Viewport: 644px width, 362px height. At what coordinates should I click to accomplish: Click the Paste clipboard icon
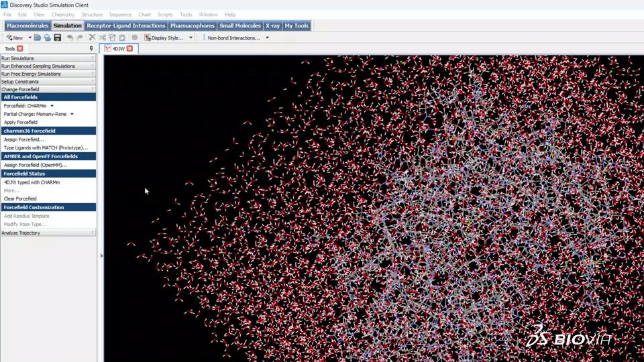[122, 38]
